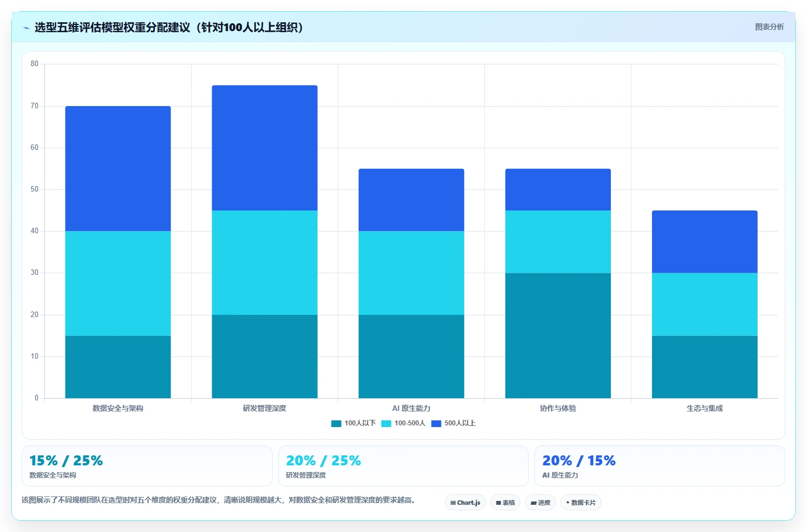This screenshot has height=532, width=807.
Task: Click the 协作与体验 x-axis label
Action: [558, 408]
